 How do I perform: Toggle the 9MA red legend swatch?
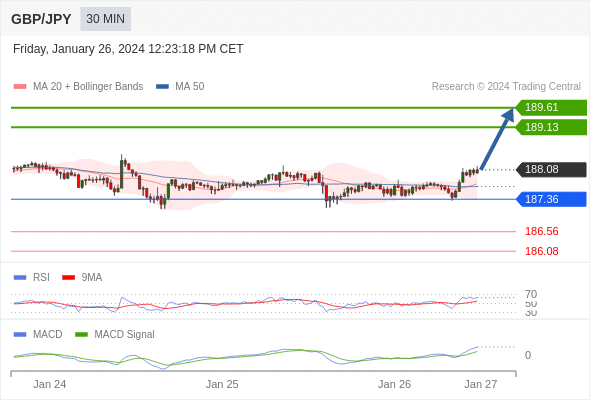[x=68, y=278]
